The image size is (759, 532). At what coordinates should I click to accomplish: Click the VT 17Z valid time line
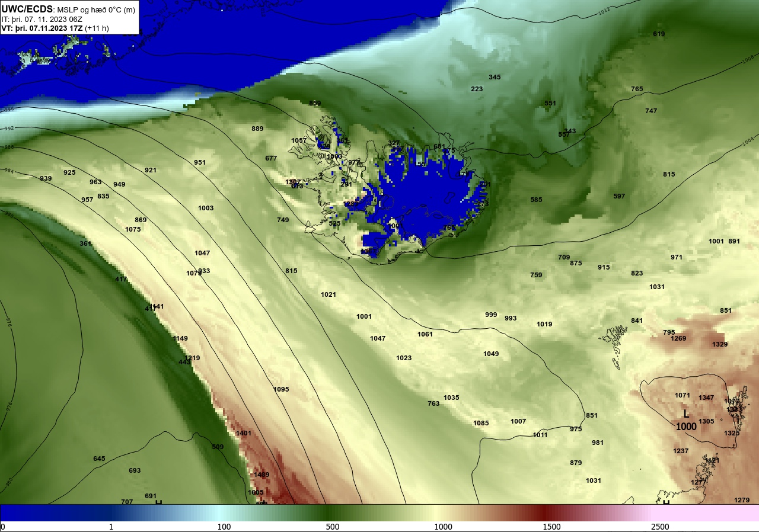tap(55, 28)
